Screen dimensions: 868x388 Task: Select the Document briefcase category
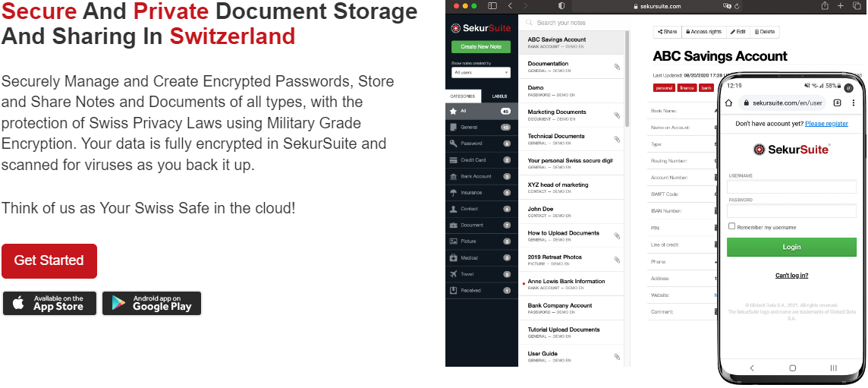481,225
